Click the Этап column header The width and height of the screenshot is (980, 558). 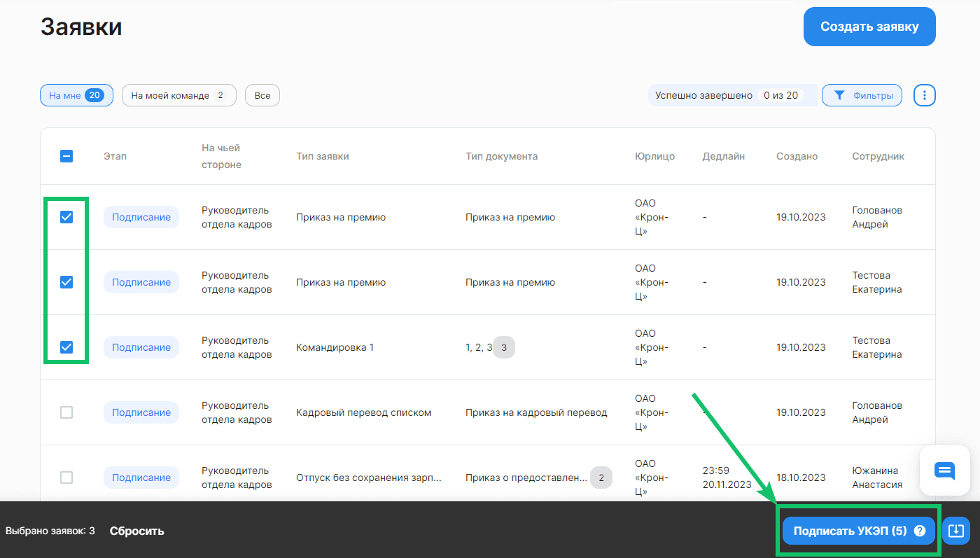(x=115, y=156)
